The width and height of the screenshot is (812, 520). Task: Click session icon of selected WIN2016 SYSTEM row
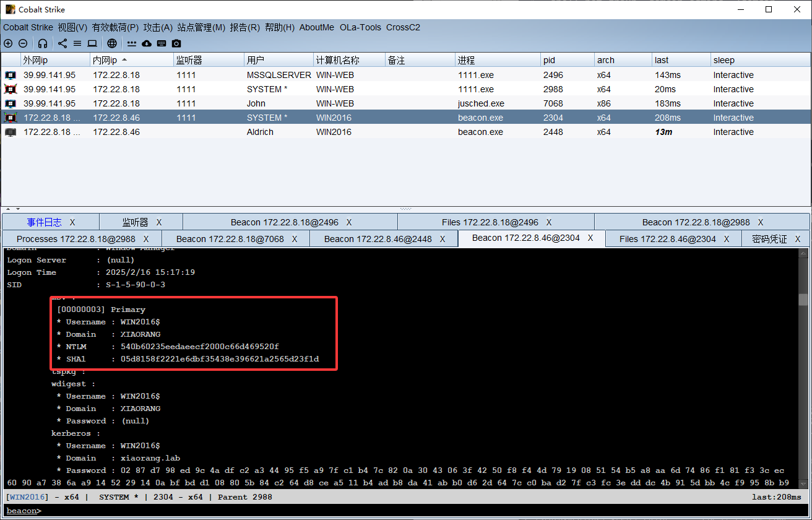coord(11,118)
